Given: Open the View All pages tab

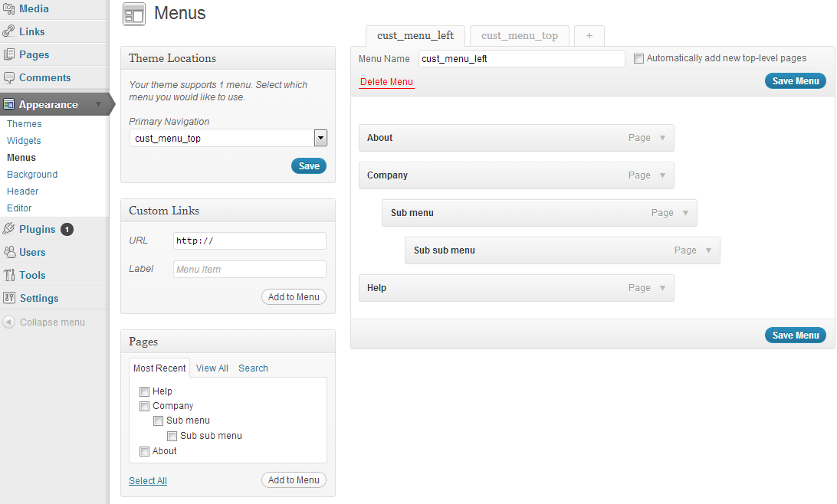Looking at the screenshot, I should [x=212, y=368].
